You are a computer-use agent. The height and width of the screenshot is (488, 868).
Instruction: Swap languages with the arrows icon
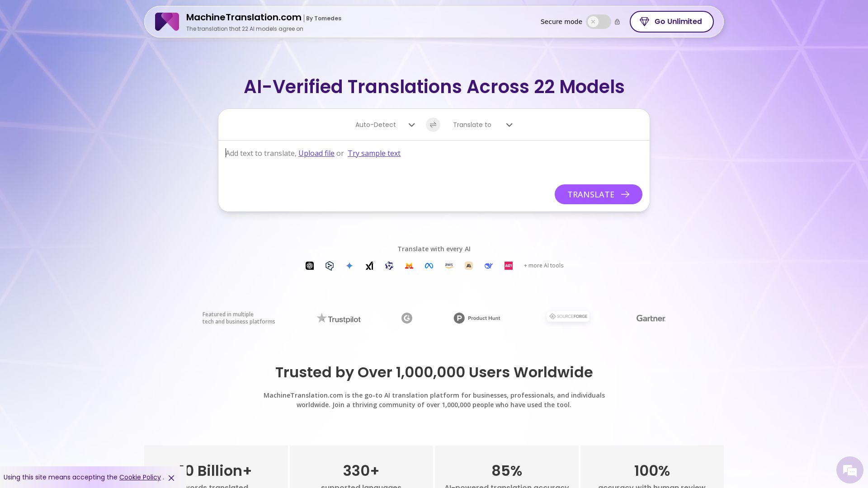(433, 125)
